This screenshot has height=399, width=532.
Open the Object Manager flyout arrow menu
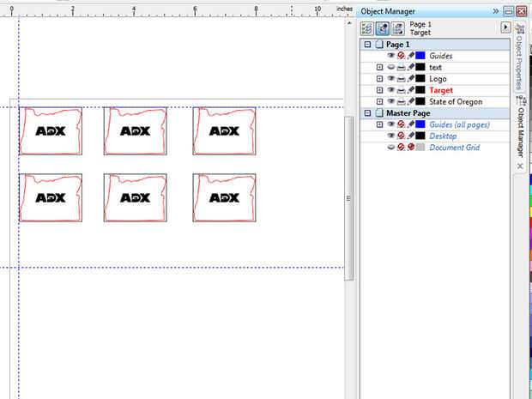click(x=505, y=27)
